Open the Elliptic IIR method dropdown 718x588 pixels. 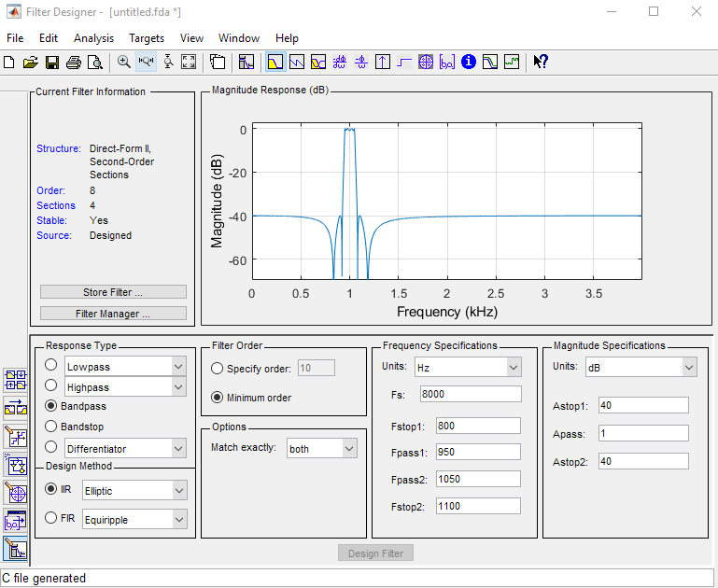click(x=134, y=491)
